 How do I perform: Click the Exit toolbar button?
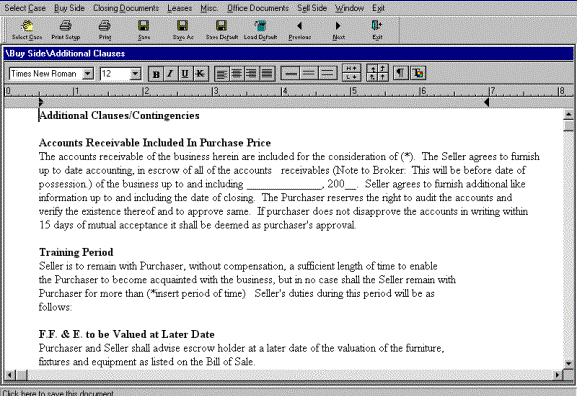point(377,29)
